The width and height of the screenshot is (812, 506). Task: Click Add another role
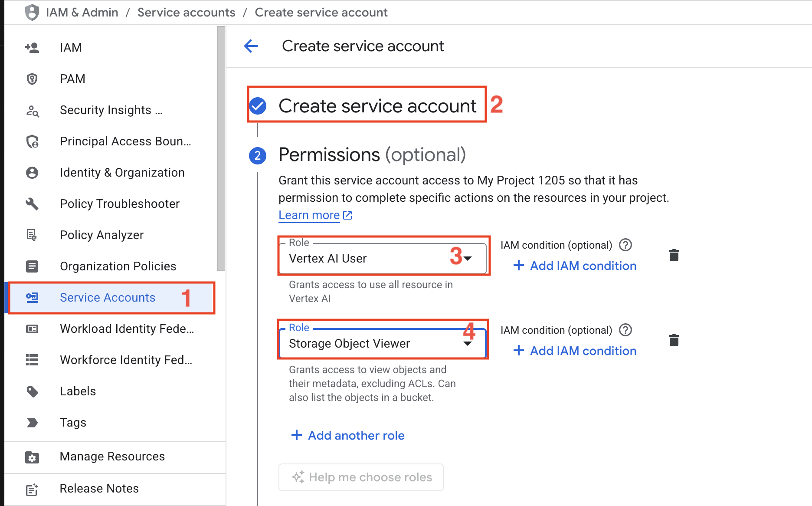[355, 435]
